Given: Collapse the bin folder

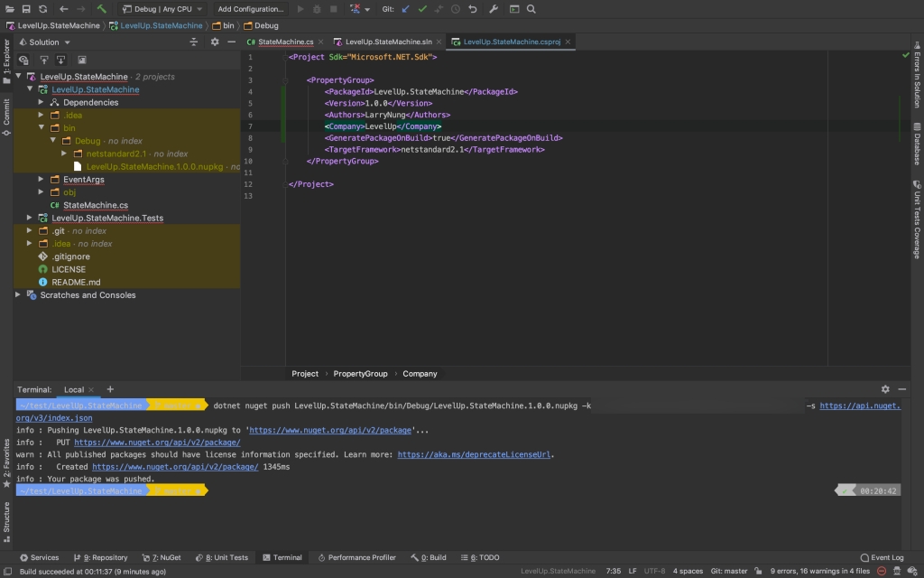Looking at the screenshot, I should [x=42, y=127].
